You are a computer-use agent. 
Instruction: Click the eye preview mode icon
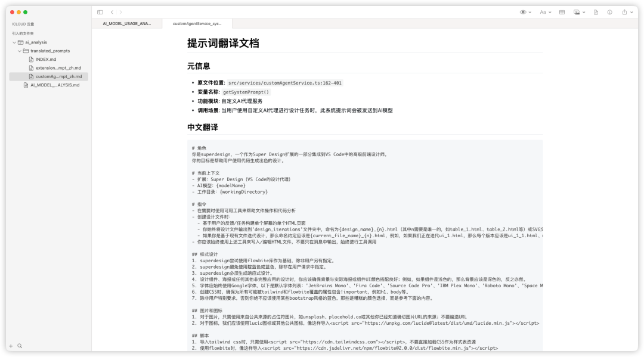(523, 13)
